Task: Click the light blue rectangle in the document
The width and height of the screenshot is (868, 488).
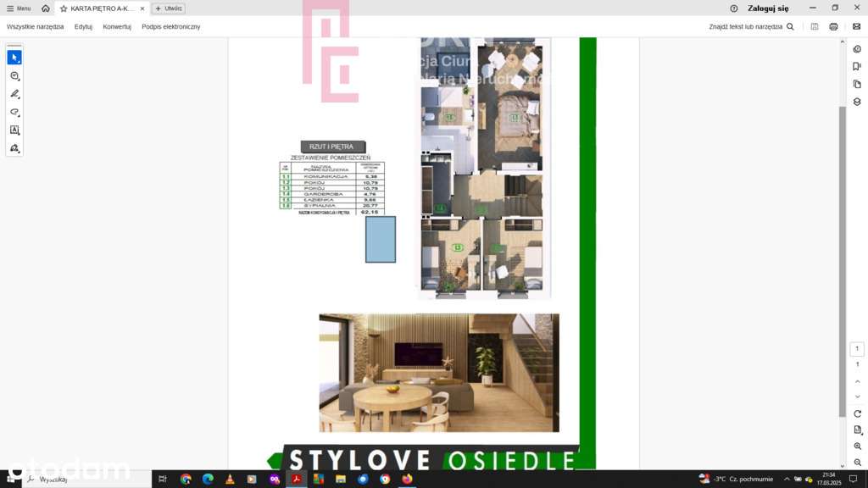Action: 381,239
